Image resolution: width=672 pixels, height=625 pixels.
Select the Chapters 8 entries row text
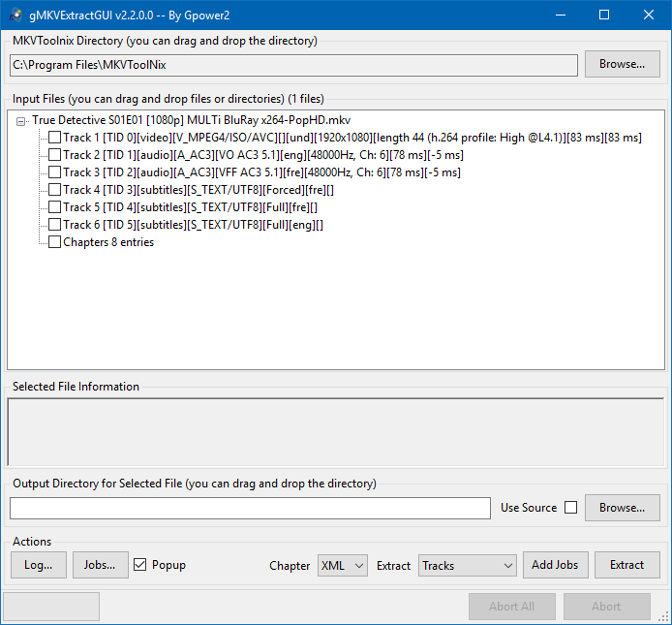click(108, 242)
